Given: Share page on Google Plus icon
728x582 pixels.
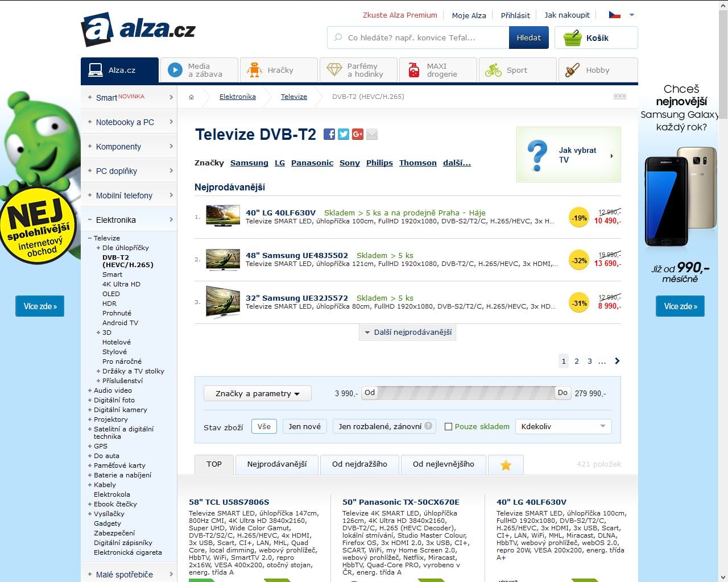Looking at the screenshot, I should click(x=358, y=134).
